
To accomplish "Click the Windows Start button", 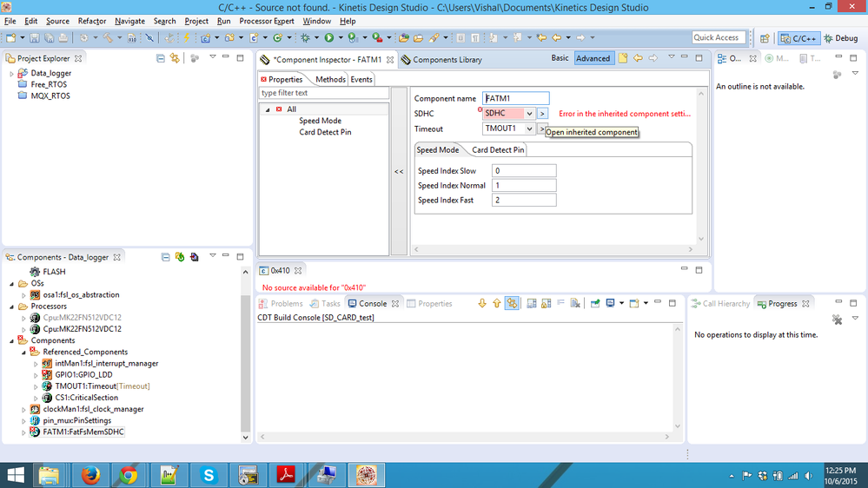I will [x=16, y=475].
